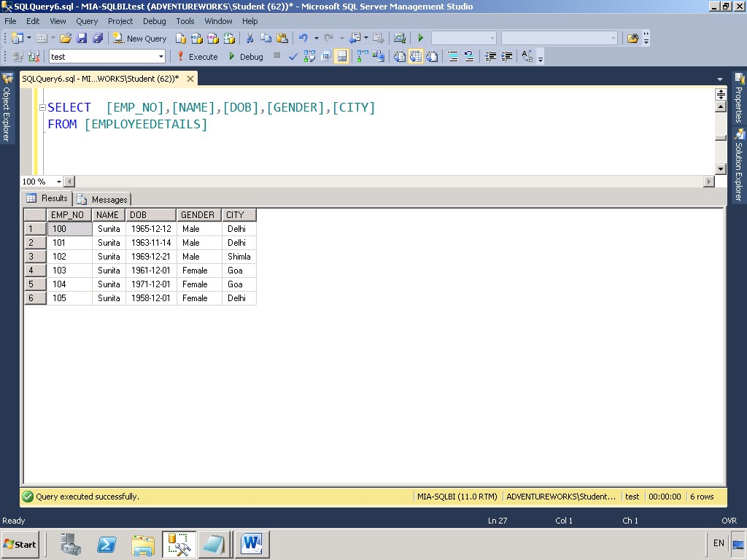Open a New Query window
Screen dimensions: 747x560
click(x=139, y=38)
